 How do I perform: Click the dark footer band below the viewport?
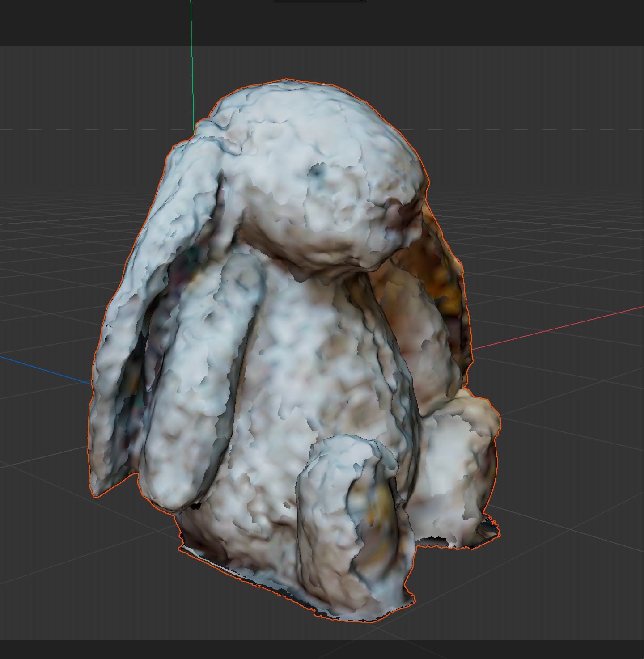pyautogui.click(x=322, y=649)
